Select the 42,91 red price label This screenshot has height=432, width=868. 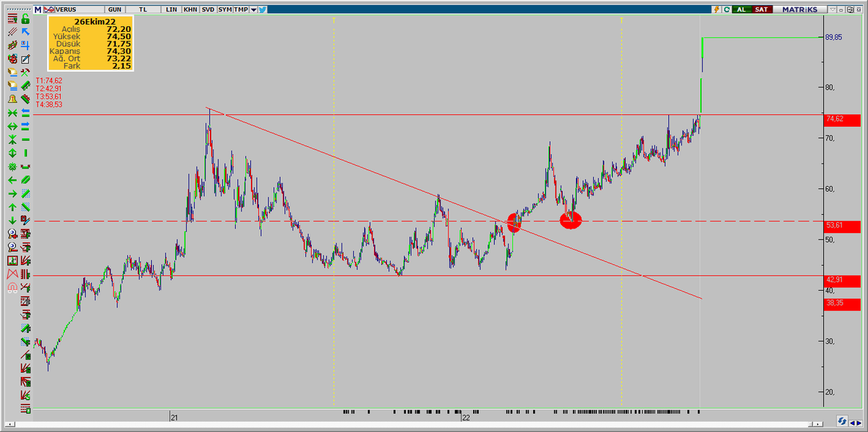tap(842, 280)
